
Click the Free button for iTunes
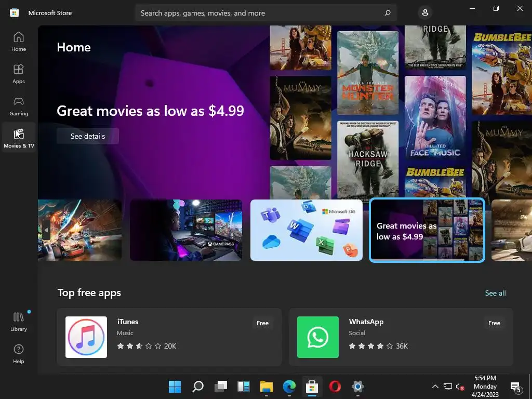click(262, 323)
